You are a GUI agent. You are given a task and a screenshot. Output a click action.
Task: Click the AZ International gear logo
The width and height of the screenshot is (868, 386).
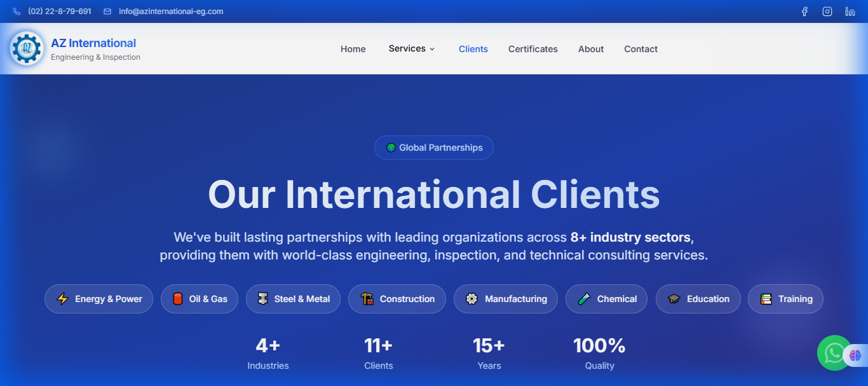tap(26, 48)
